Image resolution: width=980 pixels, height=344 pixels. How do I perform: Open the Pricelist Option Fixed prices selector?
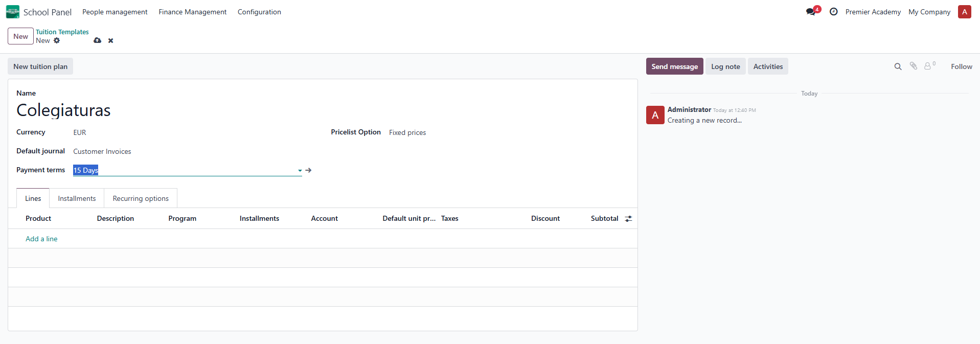[x=407, y=133]
